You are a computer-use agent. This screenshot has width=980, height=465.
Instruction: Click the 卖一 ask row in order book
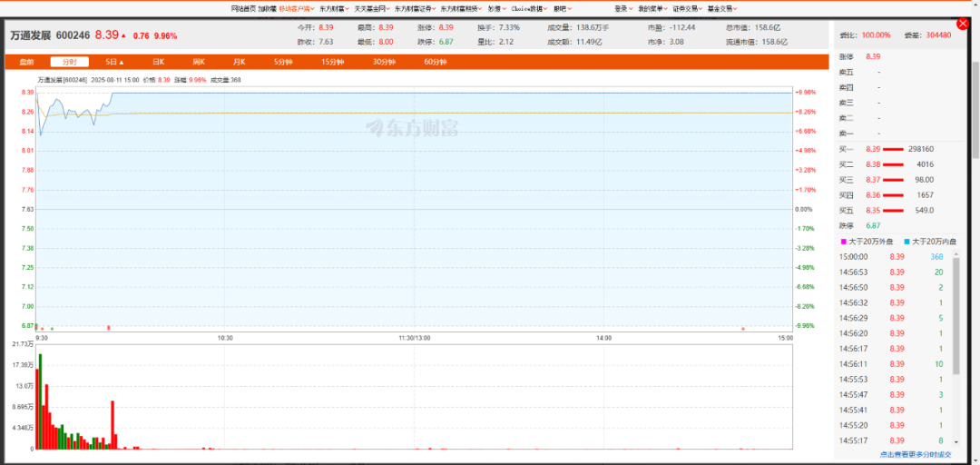[895, 134]
